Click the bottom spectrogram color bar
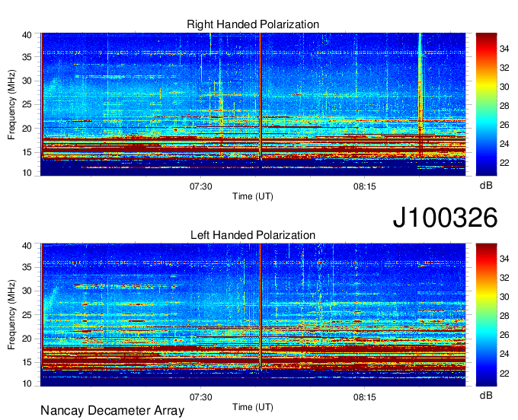The image size is (518, 420). [x=486, y=315]
